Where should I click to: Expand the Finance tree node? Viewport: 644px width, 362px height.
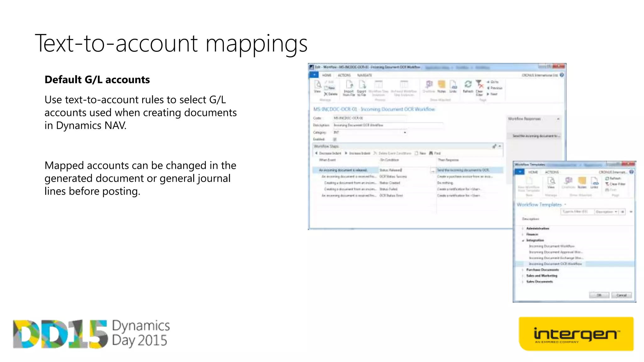point(523,234)
